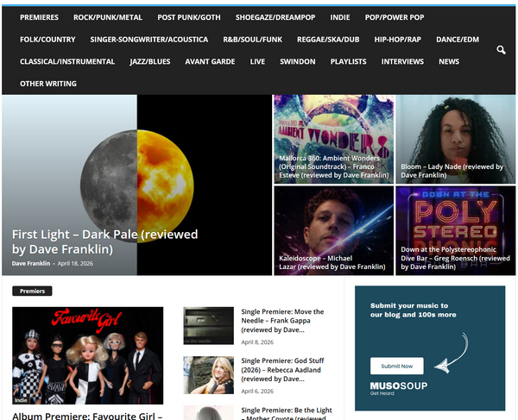Open the Playlists menu item
Viewport: 518px width, 420px height.
pyautogui.click(x=347, y=62)
